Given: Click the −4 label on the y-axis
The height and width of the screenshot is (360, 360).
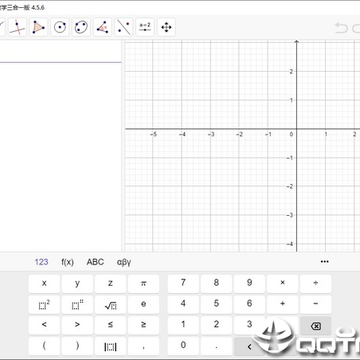Looking at the screenshot, I should [290, 244].
